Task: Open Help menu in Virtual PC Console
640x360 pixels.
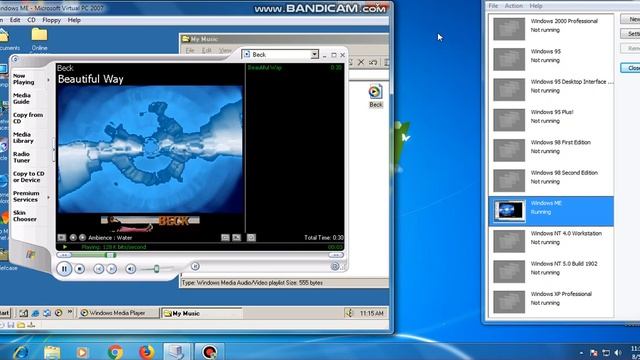Action: tap(536, 6)
